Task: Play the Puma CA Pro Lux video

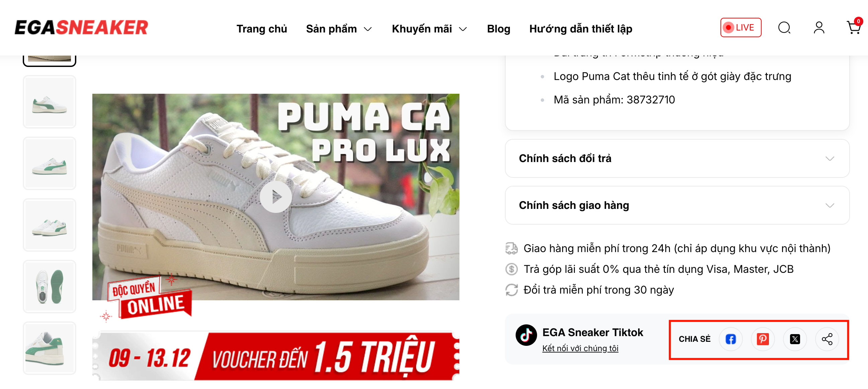Action: (276, 197)
